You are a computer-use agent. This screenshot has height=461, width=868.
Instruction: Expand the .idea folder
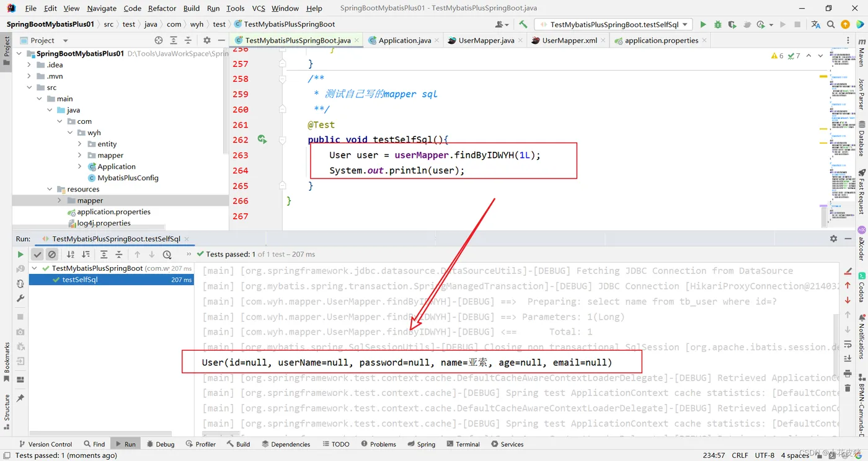coord(29,65)
